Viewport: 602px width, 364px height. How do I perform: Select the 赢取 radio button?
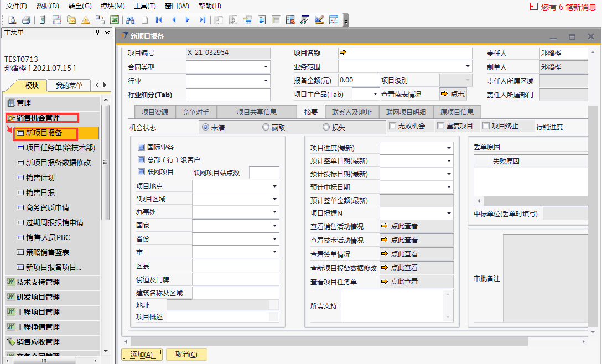(x=266, y=127)
